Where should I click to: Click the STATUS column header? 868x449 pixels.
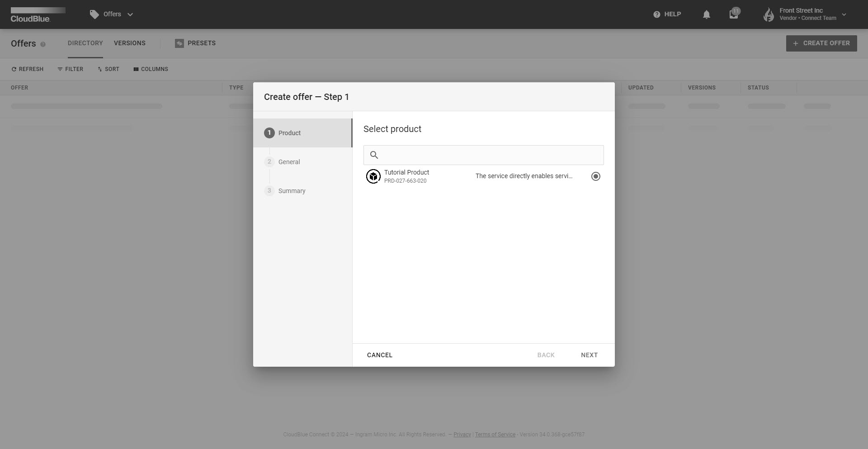click(x=758, y=88)
